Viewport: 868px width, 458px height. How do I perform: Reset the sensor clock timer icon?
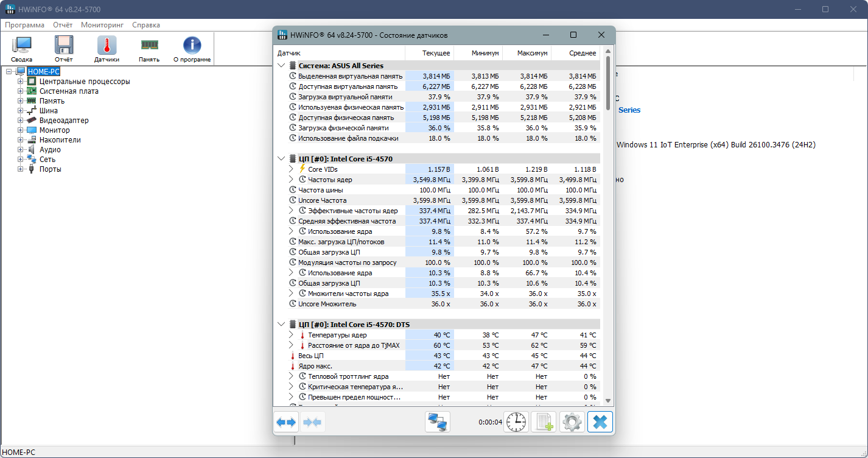click(x=516, y=421)
